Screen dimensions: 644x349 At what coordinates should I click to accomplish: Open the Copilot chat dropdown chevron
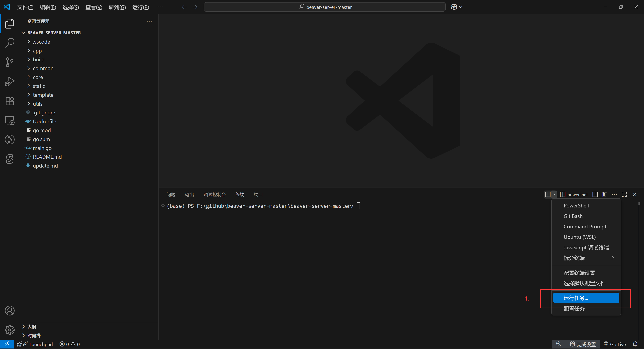[x=461, y=7]
